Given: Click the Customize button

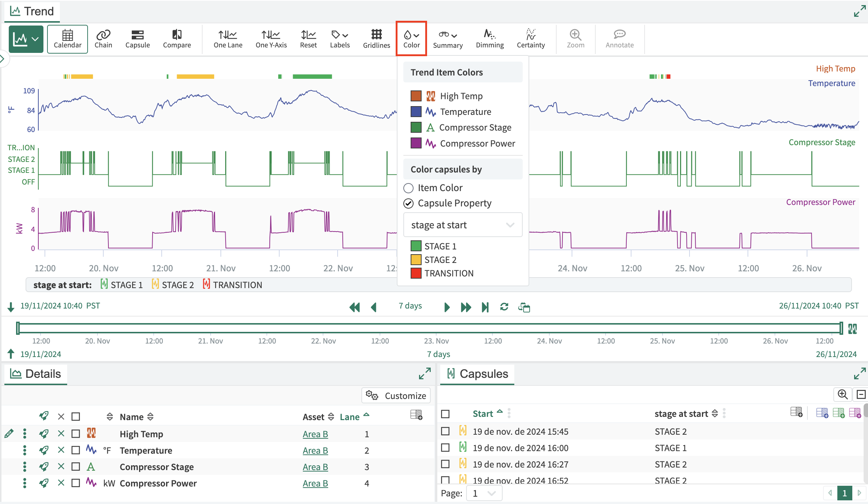Looking at the screenshot, I should tap(396, 396).
